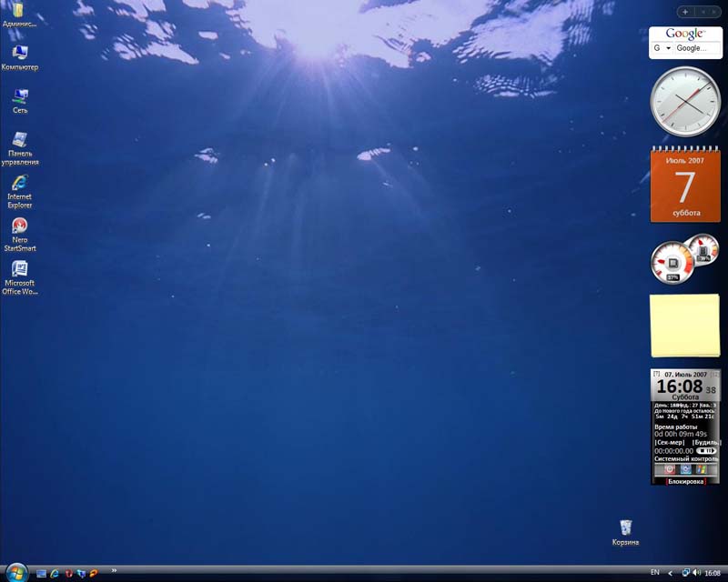Click the yellow sticky note gadget
Image resolution: width=728 pixels, height=582 pixels.
pos(684,326)
